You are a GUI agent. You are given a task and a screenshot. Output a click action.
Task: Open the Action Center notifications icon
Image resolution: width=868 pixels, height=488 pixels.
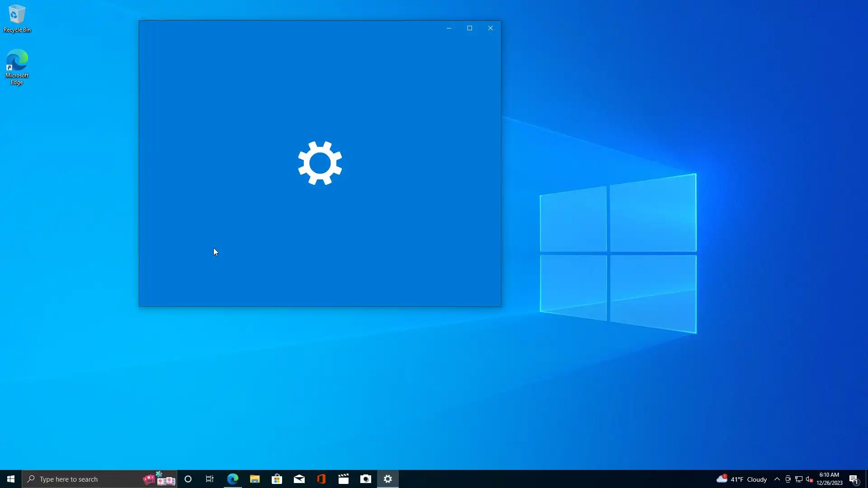coord(854,479)
